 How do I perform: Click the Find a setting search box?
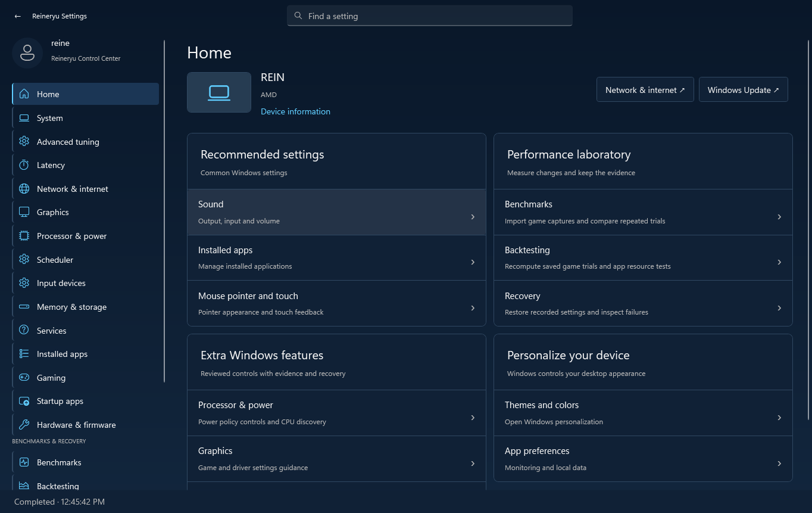click(430, 16)
